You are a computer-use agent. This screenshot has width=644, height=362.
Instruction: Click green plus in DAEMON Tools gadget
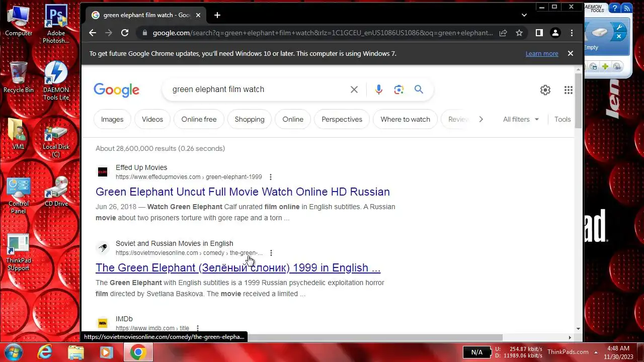(605, 66)
